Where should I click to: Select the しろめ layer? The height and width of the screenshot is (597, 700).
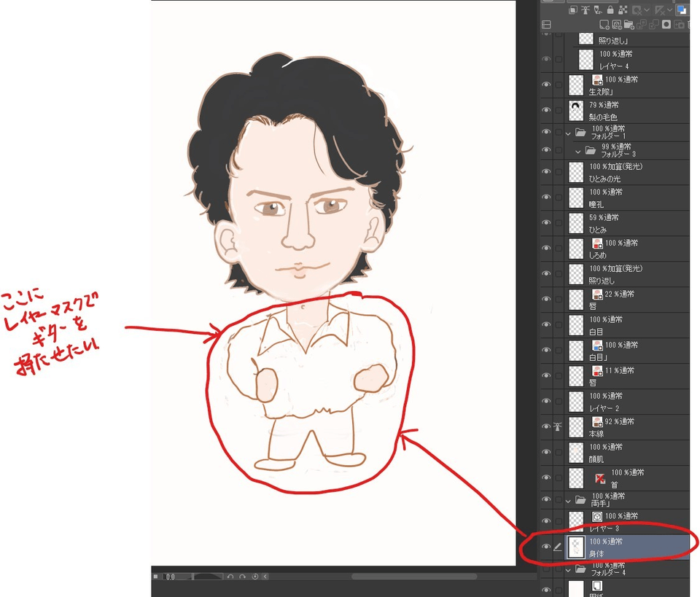627,249
